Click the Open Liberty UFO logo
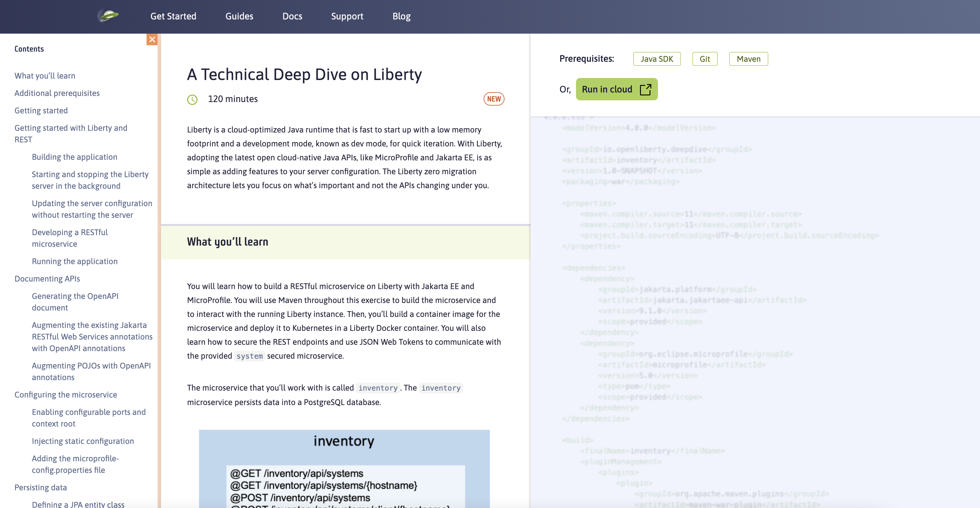 click(x=108, y=16)
